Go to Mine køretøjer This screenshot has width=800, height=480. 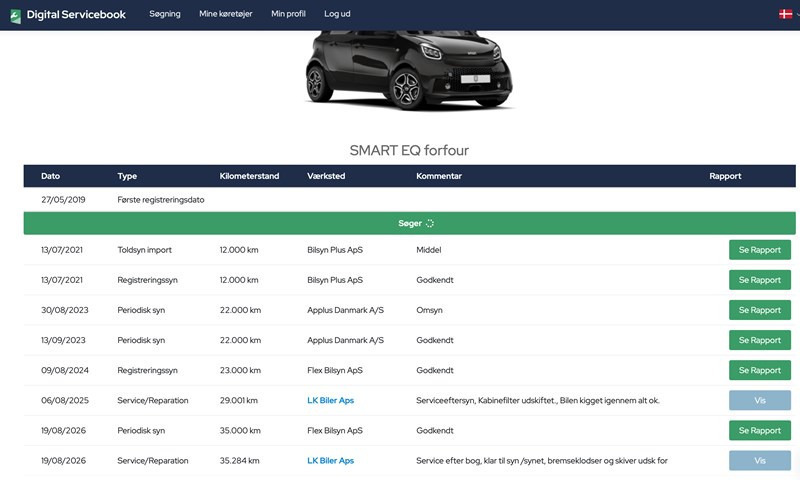click(x=226, y=14)
